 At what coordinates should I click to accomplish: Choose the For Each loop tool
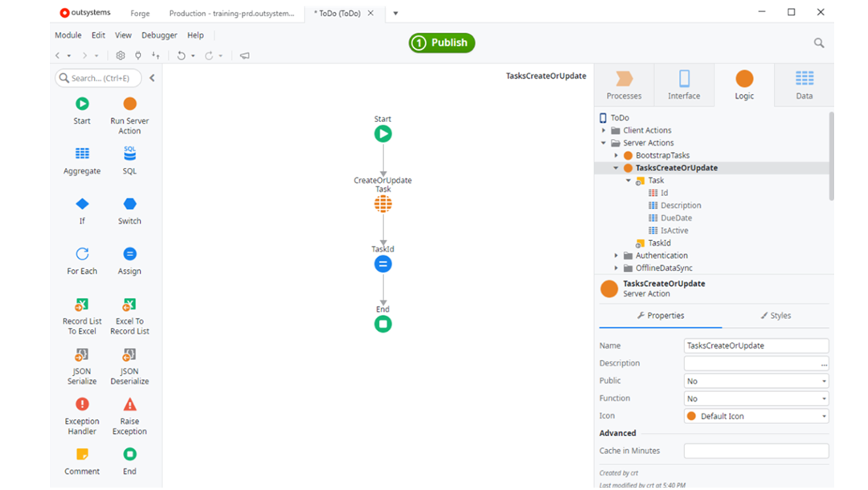(x=82, y=255)
